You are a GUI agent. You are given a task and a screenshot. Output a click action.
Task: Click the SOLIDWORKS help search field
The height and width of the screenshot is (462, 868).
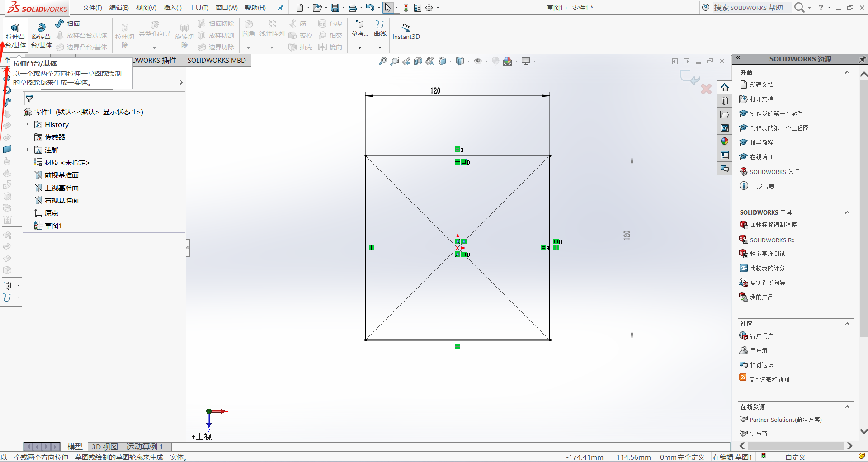[748, 8]
